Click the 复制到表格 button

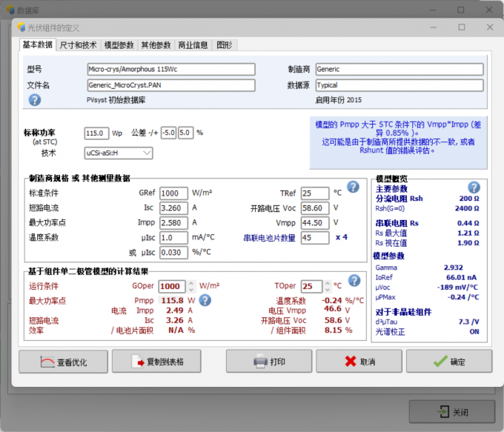[x=156, y=362]
